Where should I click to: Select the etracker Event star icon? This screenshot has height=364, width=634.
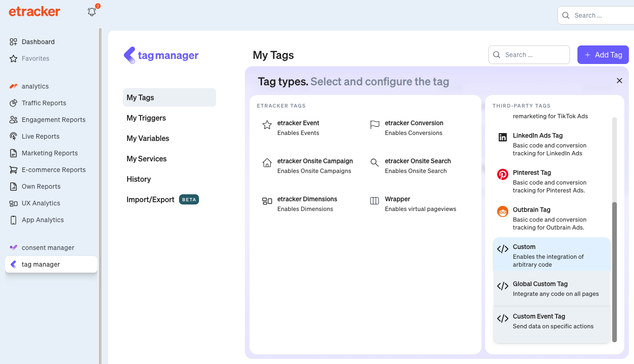(x=267, y=125)
